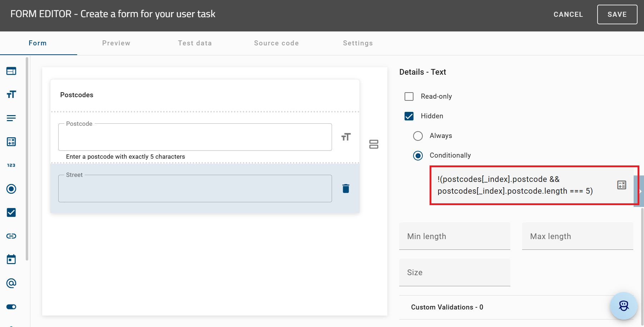
Task: Click the SAVE button
Action: [x=617, y=14]
